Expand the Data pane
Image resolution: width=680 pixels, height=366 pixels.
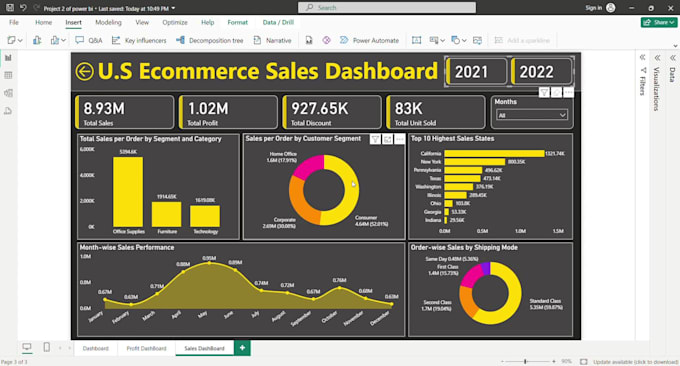pos(673,57)
